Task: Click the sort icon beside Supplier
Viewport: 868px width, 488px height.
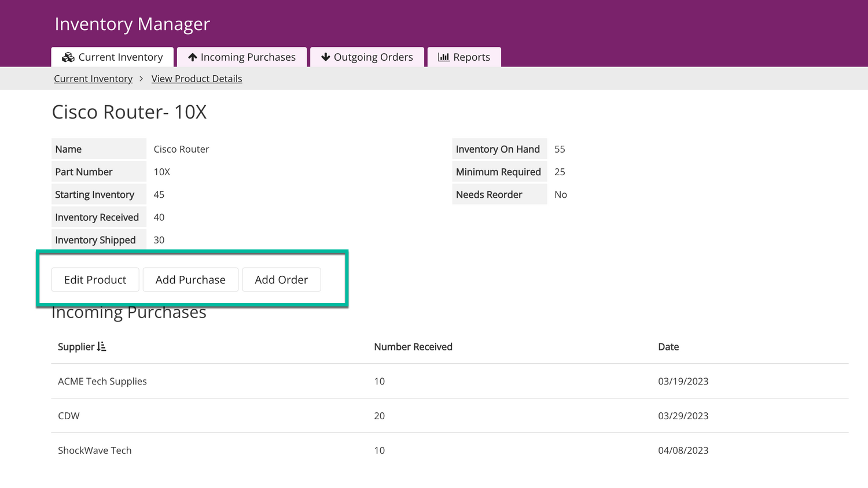Action: (x=102, y=347)
